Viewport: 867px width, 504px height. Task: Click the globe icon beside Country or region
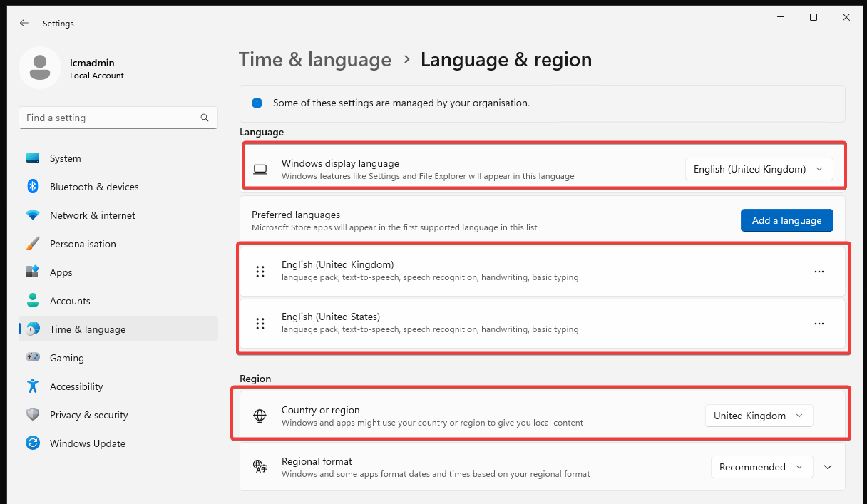click(x=260, y=416)
